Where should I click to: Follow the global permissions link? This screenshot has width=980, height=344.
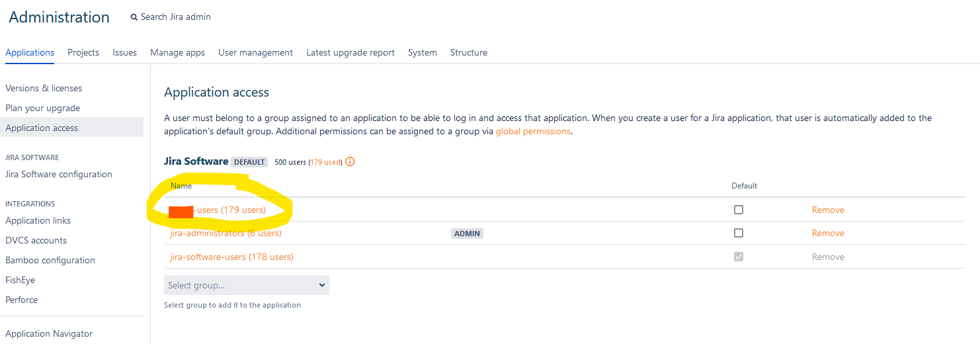[x=533, y=131]
